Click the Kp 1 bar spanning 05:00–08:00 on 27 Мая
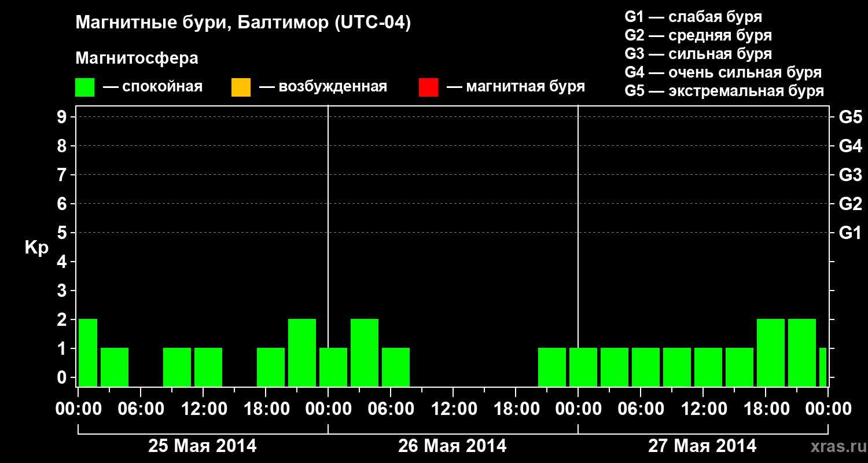The width and height of the screenshot is (868, 463). (x=646, y=368)
